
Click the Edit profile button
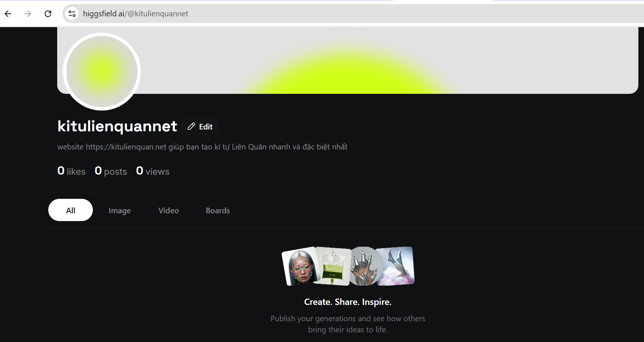coord(200,126)
